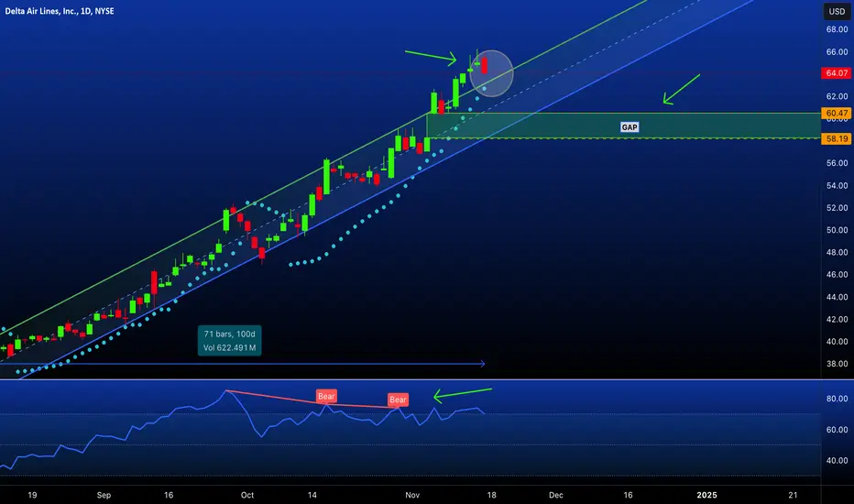Click the 60.00 RSI axis value
This screenshot has width=854, height=504.
coord(837,430)
